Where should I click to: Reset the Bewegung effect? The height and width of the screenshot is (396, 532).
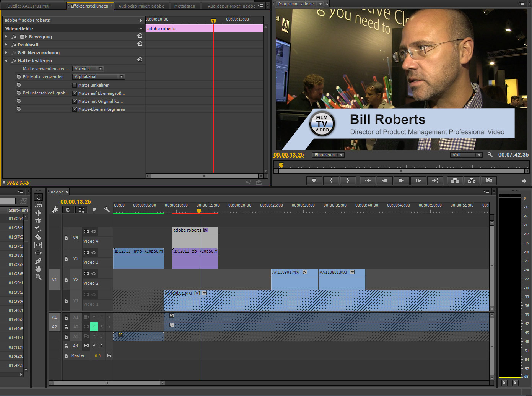point(140,36)
